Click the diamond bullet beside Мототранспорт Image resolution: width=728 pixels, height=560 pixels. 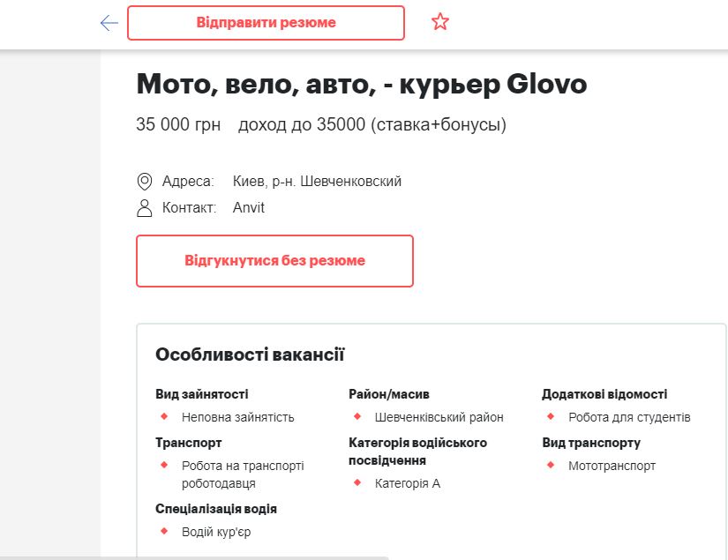(x=549, y=466)
